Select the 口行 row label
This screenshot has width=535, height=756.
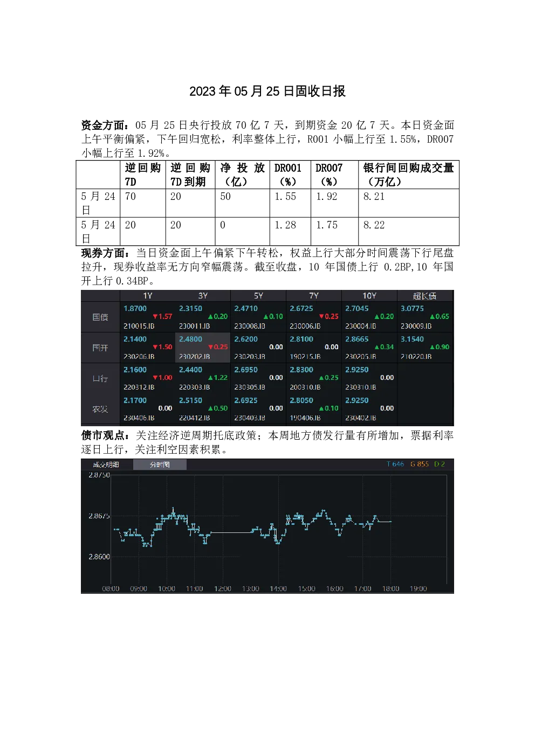click(100, 379)
